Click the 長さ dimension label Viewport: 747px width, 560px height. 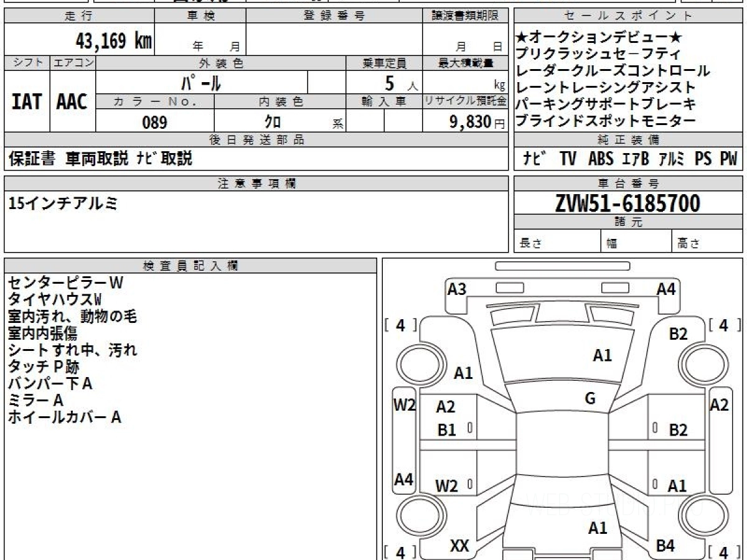[x=531, y=244]
